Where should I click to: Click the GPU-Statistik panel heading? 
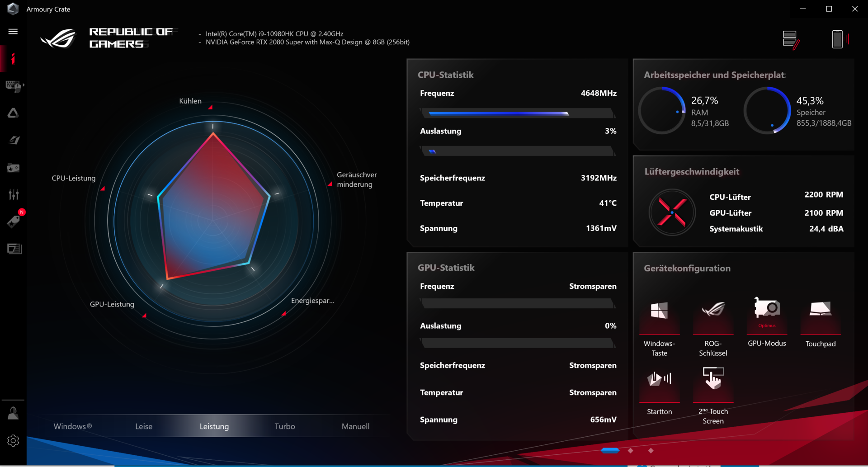click(x=446, y=268)
